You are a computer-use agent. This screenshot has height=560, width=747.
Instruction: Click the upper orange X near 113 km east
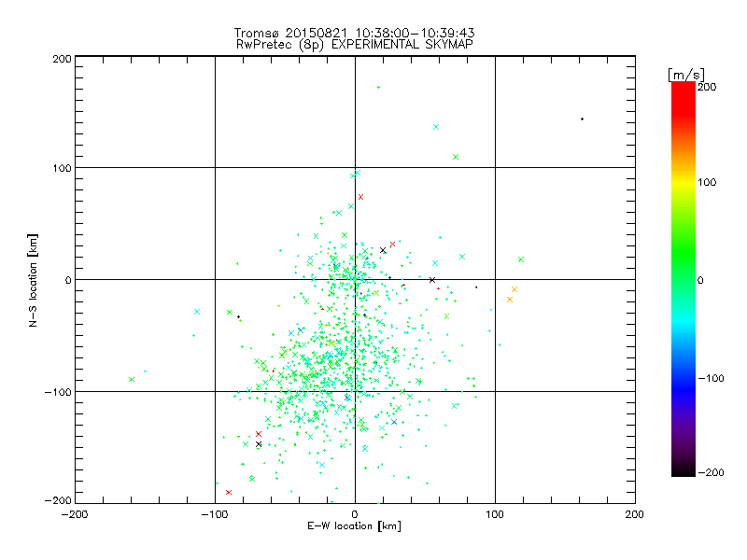click(514, 289)
